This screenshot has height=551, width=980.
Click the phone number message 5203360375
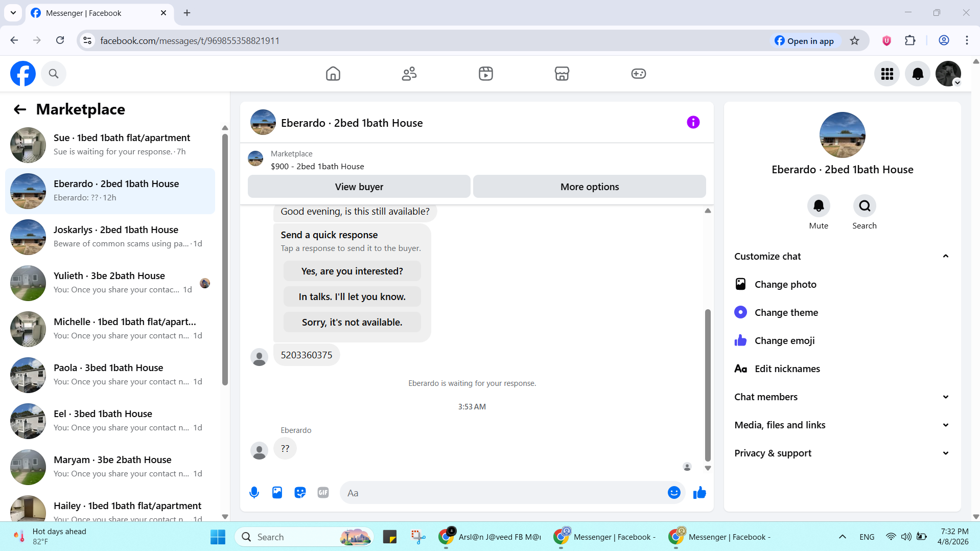[x=307, y=355]
